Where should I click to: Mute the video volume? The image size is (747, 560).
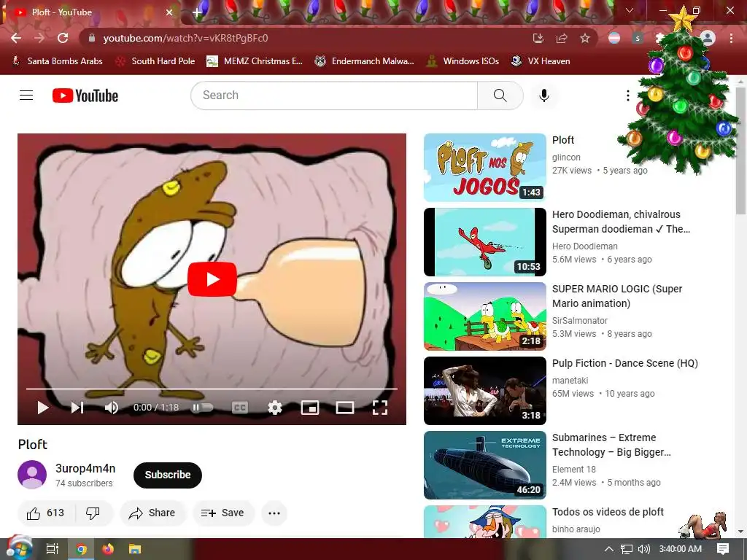111,408
